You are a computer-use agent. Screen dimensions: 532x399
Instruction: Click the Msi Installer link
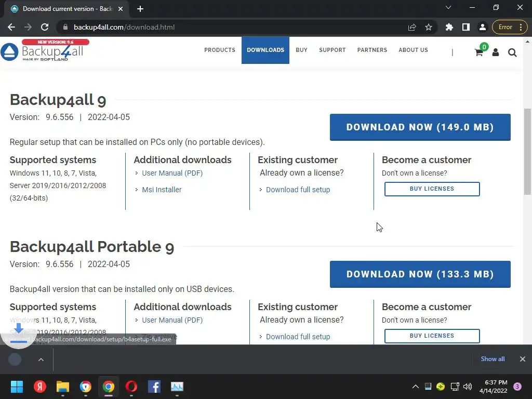[x=162, y=190]
